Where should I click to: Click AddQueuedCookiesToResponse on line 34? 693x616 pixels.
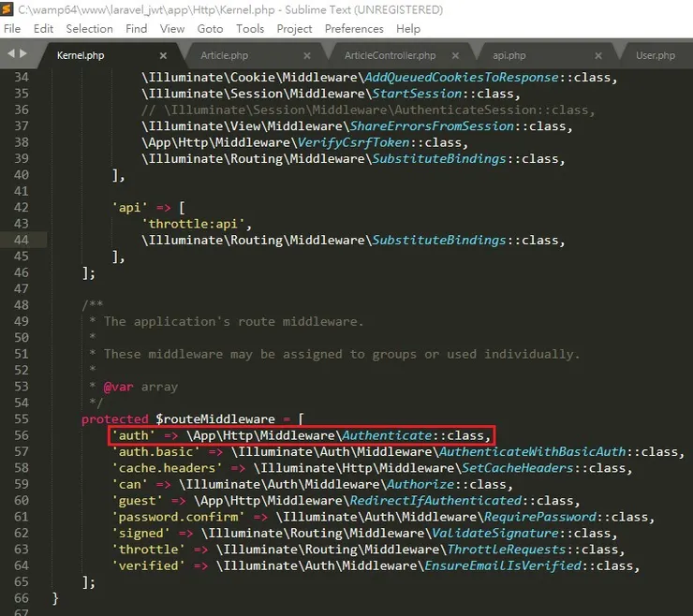click(462, 78)
